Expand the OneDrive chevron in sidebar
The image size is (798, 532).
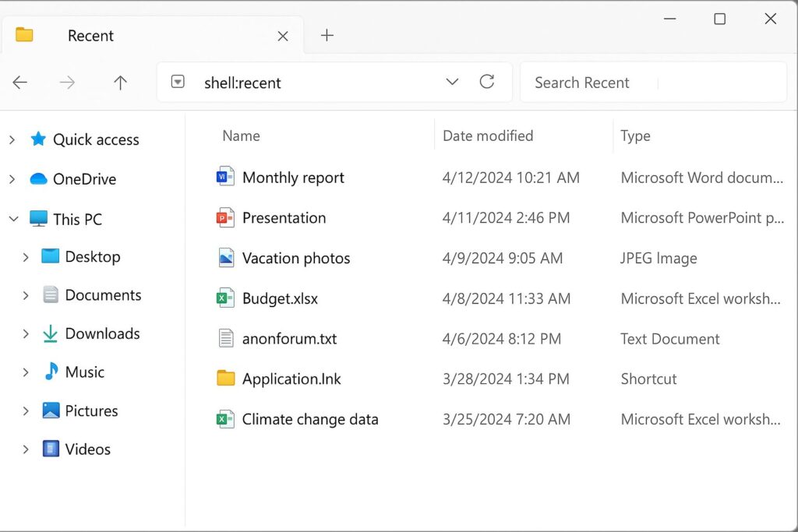click(12, 179)
